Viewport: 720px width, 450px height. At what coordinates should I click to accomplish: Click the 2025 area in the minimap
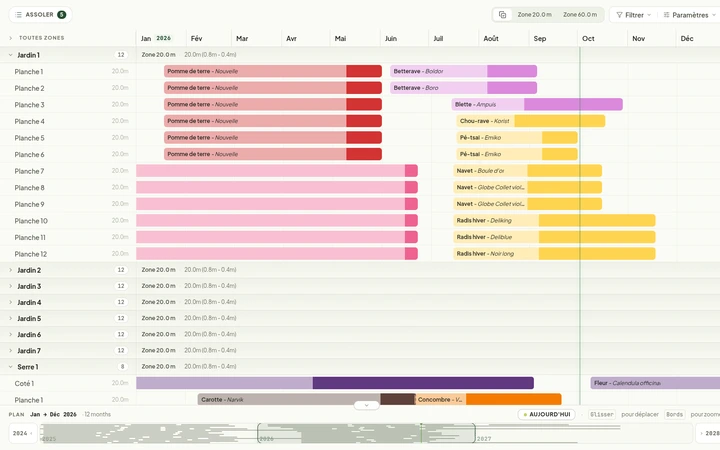149,433
